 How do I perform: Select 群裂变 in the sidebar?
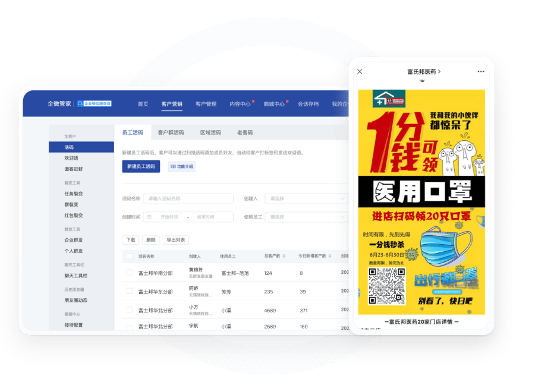click(x=71, y=204)
